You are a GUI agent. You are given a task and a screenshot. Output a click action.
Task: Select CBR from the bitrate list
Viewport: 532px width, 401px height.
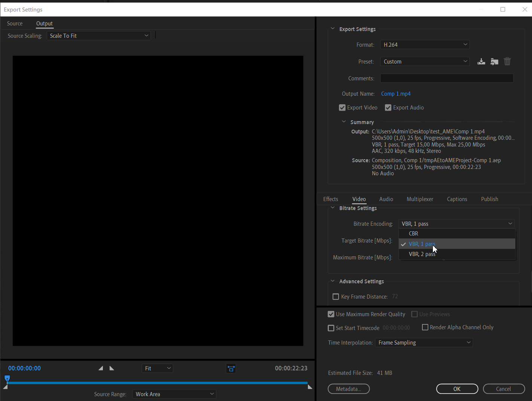click(x=457, y=234)
